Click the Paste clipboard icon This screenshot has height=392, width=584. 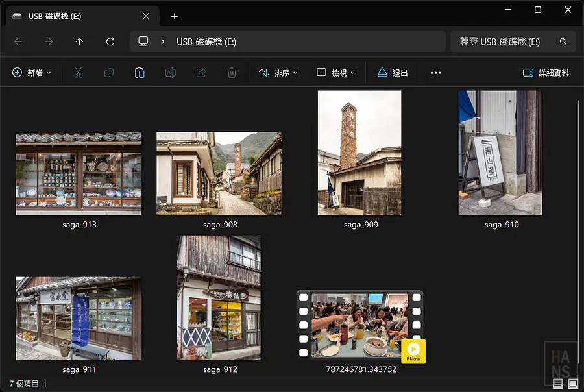click(140, 73)
